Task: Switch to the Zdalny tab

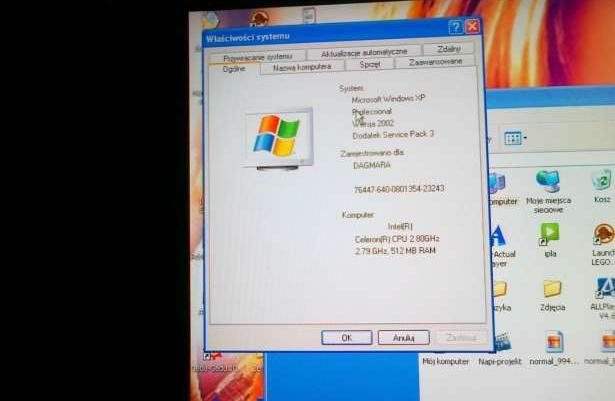Action: [449, 49]
